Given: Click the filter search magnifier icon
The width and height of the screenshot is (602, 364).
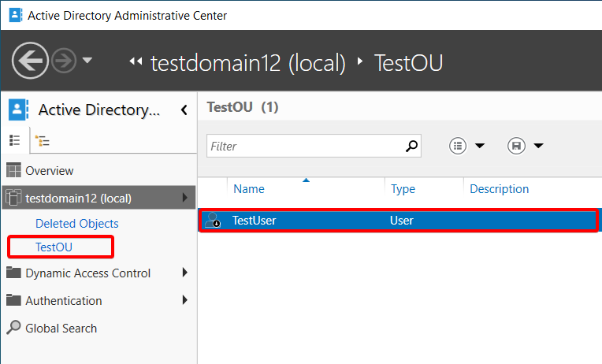Looking at the screenshot, I should click(x=411, y=146).
